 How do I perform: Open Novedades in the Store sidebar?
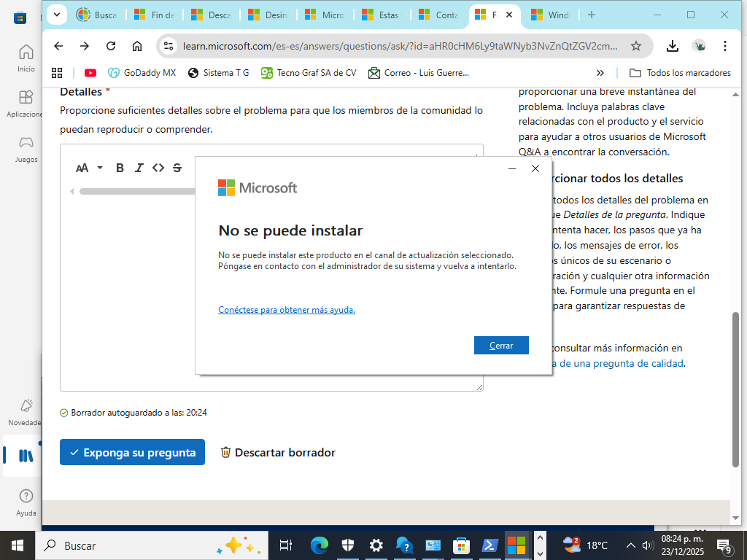pyautogui.click(x=26, y=413)
